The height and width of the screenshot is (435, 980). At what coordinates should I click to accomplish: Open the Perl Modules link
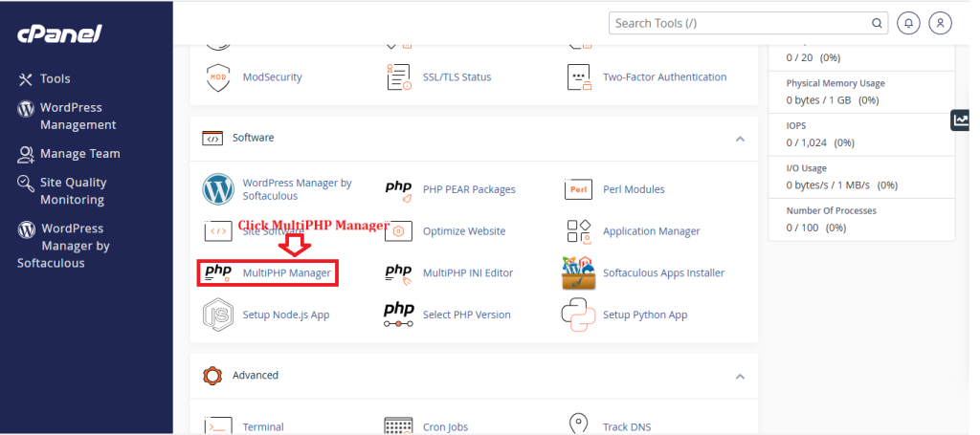coord(634,189)
